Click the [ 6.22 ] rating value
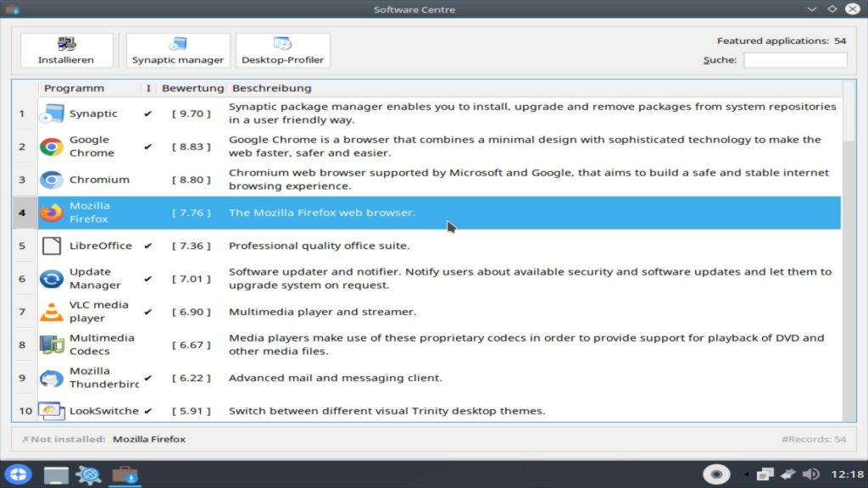 point(191,378)
